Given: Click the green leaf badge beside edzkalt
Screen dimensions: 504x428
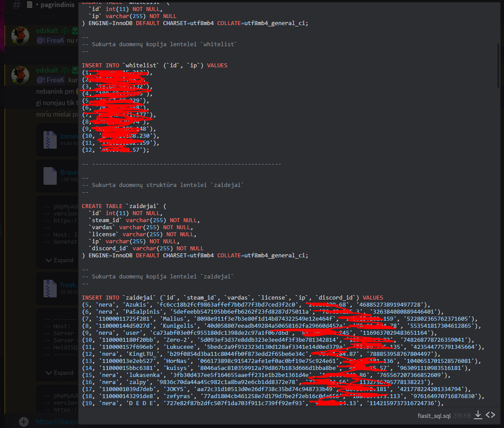Looking at the screenshot, I should (x=75, y=31).
